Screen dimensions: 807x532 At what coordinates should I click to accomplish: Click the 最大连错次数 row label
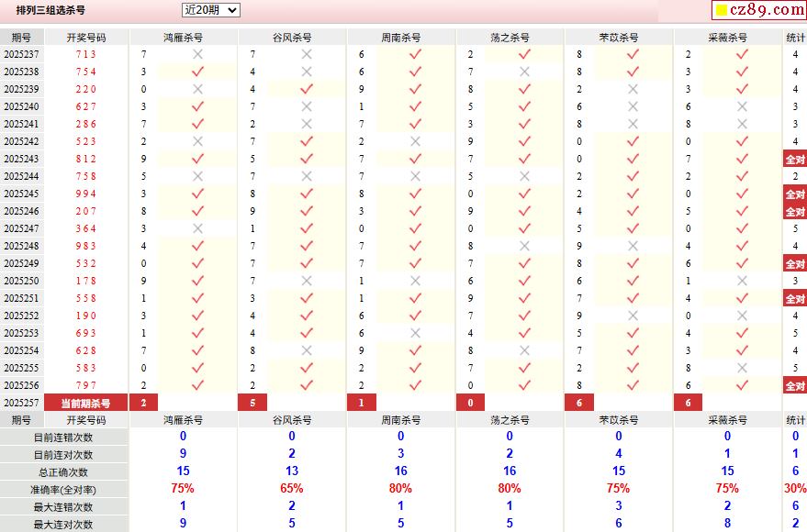[x=63, y=507]
